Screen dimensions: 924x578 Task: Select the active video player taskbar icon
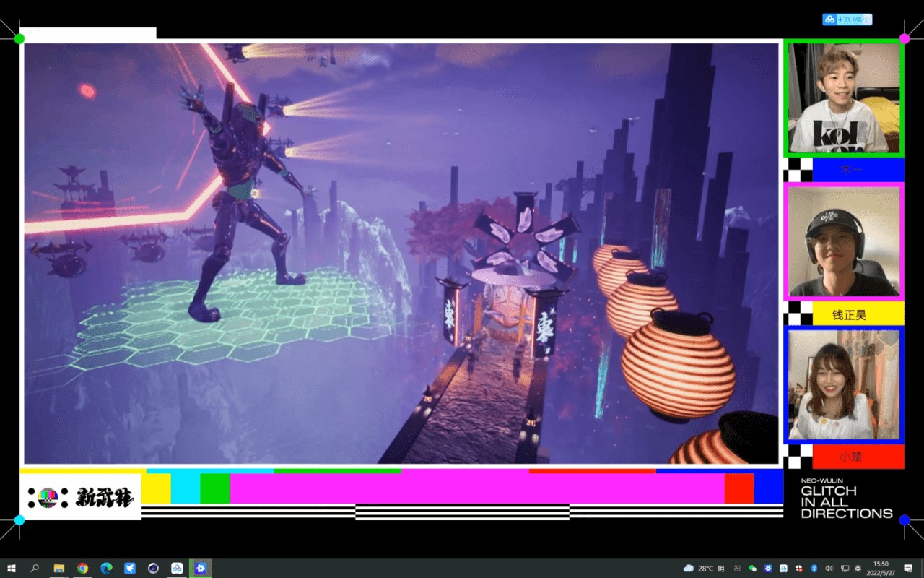pos(200,569)
